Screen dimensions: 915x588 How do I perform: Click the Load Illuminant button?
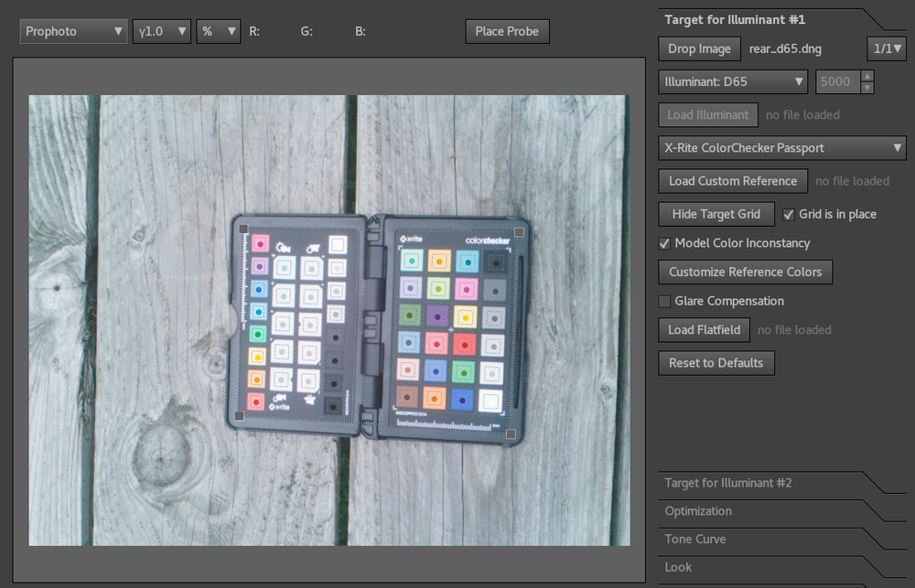[708, 115]
